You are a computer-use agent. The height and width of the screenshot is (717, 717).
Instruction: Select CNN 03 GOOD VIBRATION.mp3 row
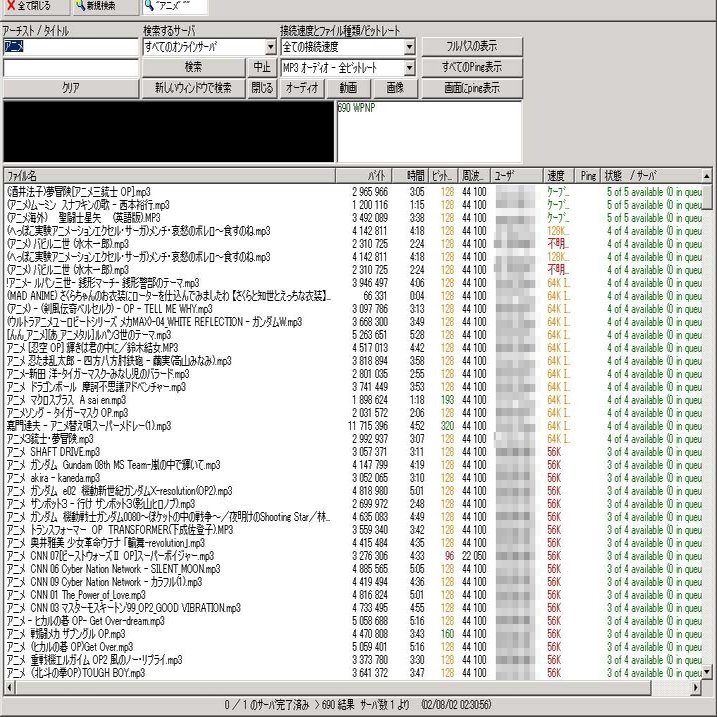click(x=353, y=608)
